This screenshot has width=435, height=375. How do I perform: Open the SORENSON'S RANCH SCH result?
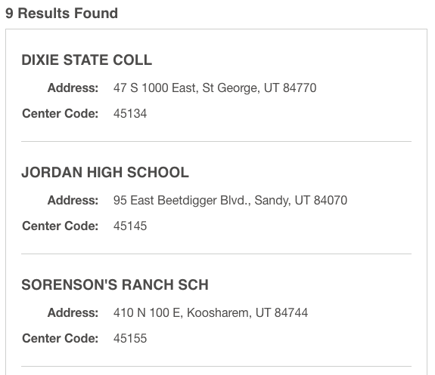pyautogui.click(x=115, y=285)
